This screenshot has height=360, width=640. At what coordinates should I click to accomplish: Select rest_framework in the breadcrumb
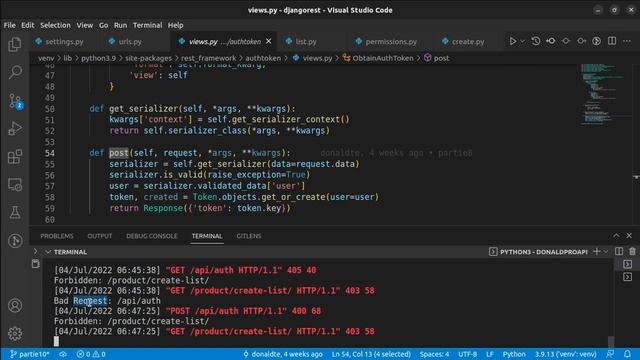pyautogui.click(x=208, y=58)
